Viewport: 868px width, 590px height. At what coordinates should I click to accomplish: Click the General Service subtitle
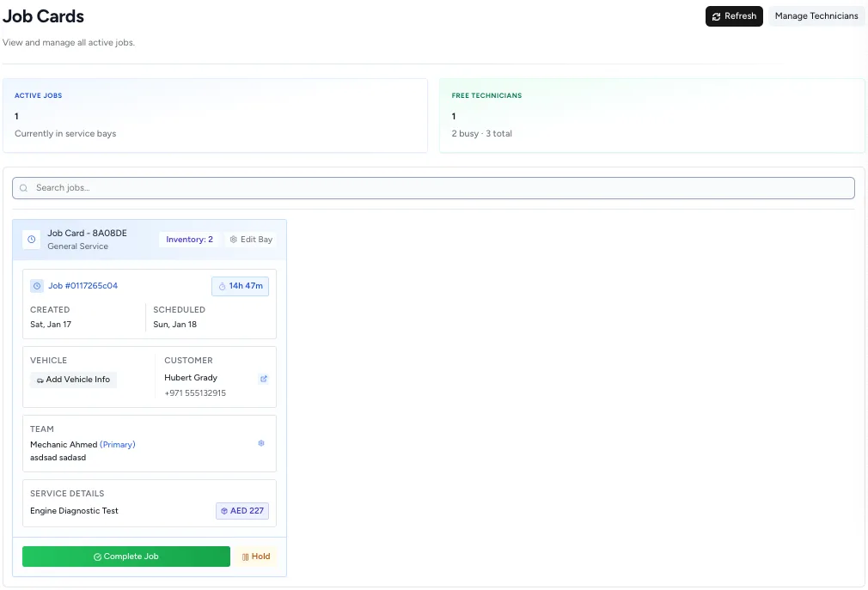tap(77, 246)
